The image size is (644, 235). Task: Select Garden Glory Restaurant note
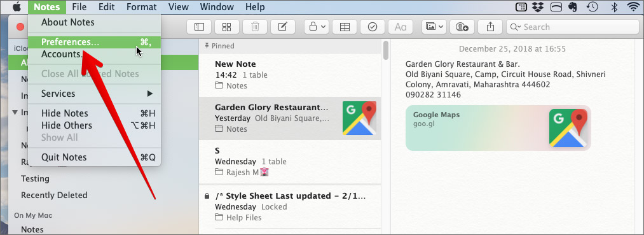point(290,118)
